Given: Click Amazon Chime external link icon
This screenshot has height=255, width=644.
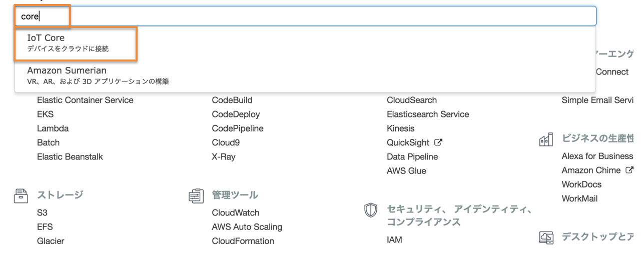Looking at the screenshot, I should coord(629,170).
